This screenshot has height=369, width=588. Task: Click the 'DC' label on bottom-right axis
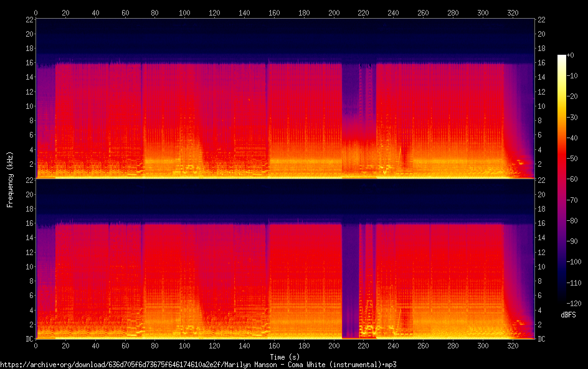click(x=541, y=339)
